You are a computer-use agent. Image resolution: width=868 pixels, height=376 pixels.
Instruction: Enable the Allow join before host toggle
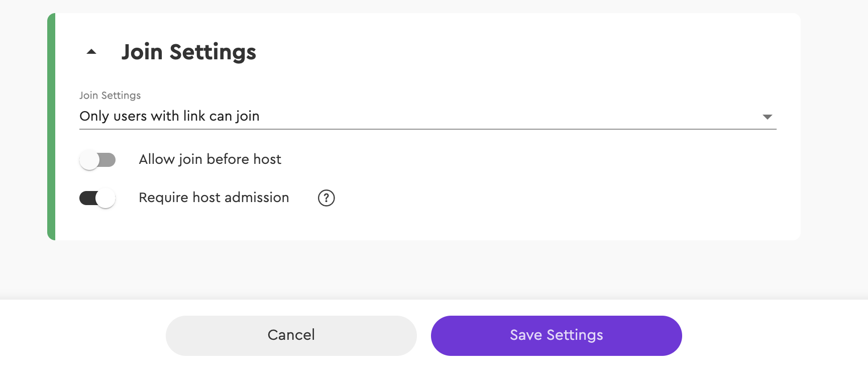click(97, 160)
